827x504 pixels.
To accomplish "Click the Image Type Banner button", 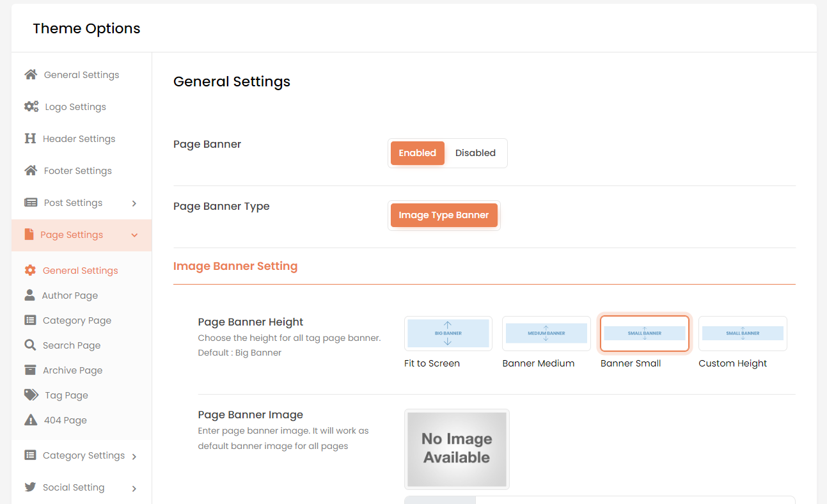I will 443,216.
